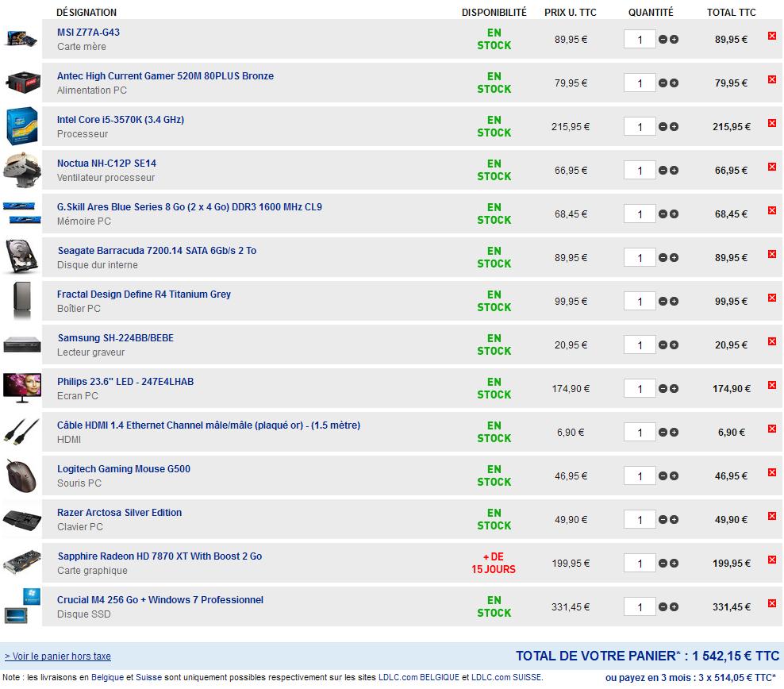Open the Fractal Design Define R4 product link

(144, 294)
